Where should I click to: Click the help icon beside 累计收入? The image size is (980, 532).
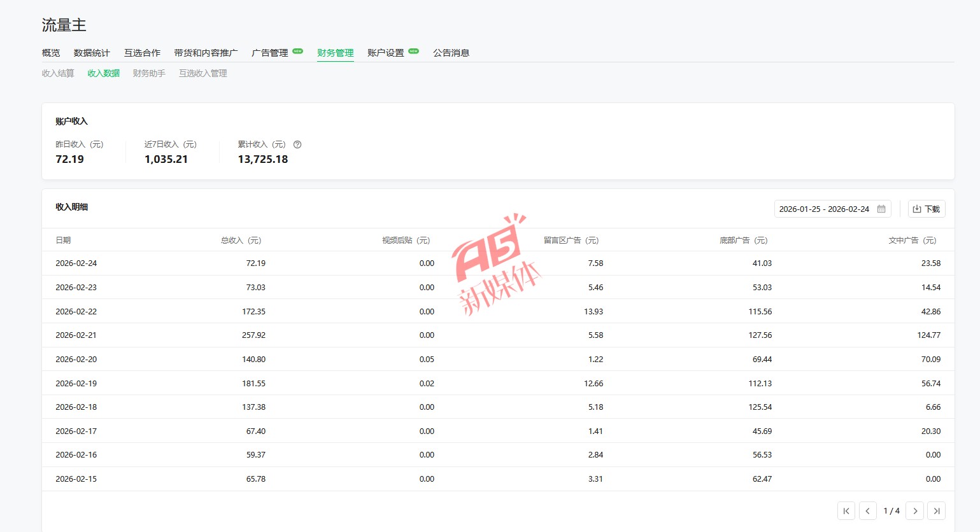click(297, 144)
